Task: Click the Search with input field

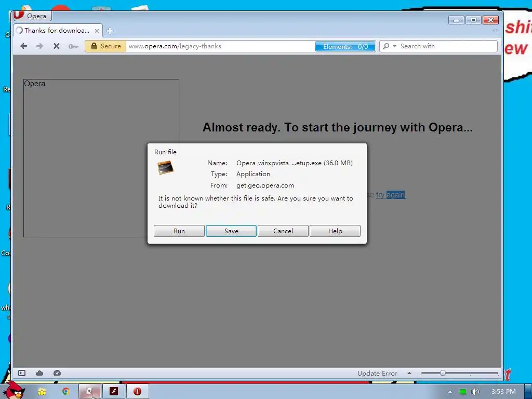Action: click(x=447, y=46)
